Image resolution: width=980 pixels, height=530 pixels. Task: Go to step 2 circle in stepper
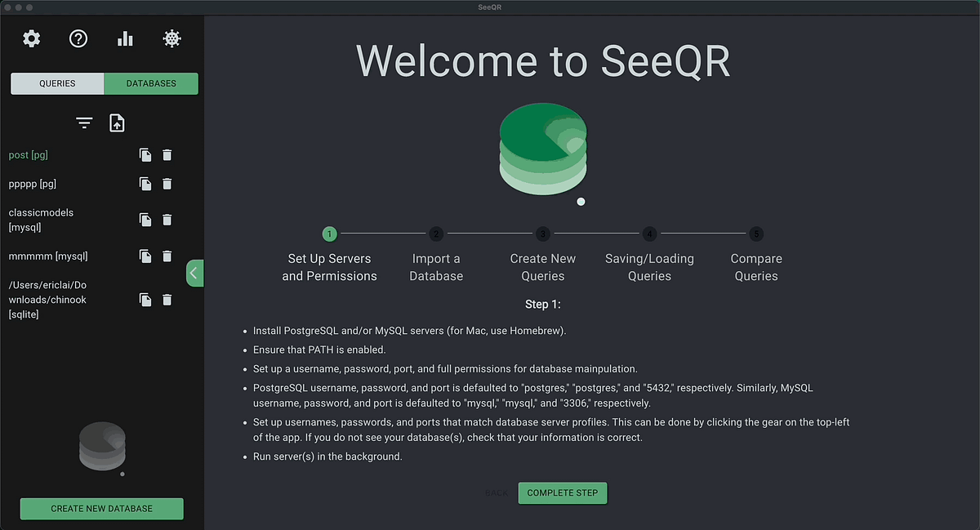pos(436,234)
